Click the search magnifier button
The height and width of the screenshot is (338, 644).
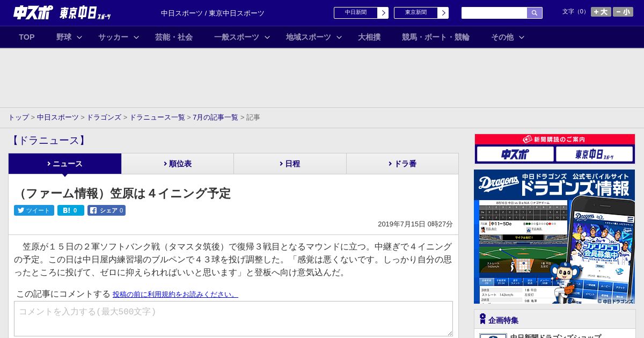tap(535, 13)
